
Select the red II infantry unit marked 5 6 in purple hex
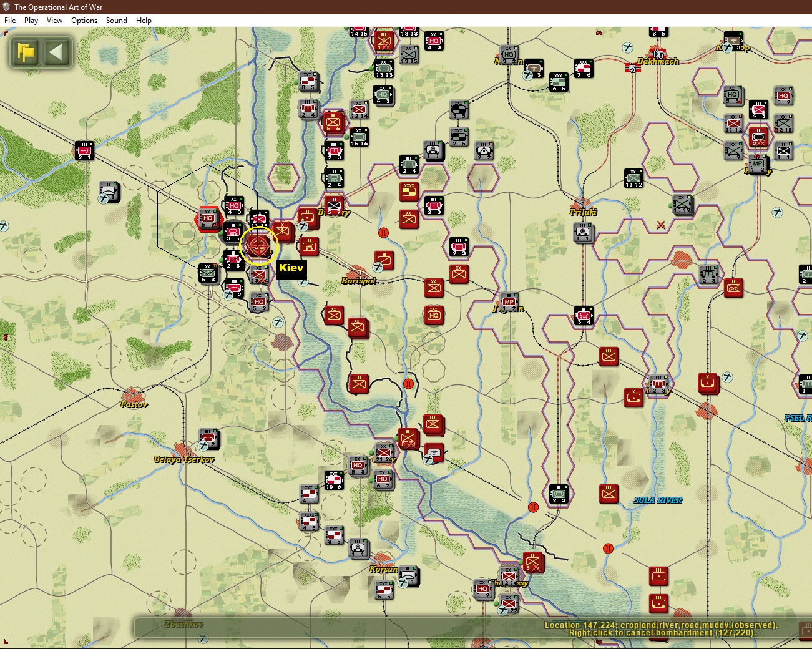[333, 122]
